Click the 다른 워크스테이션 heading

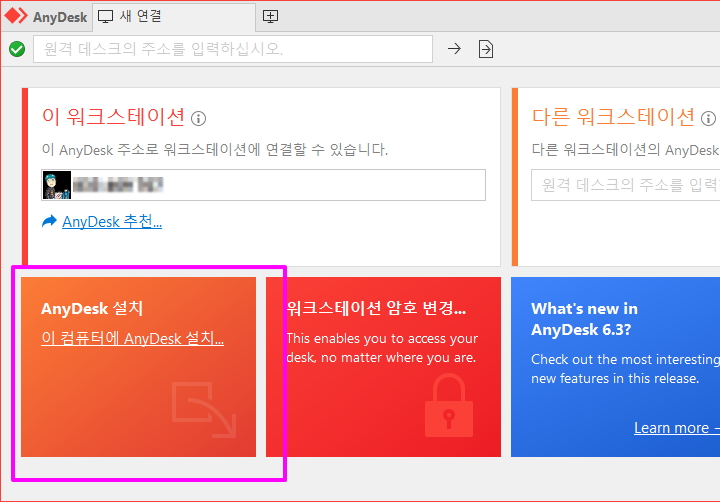613,117
